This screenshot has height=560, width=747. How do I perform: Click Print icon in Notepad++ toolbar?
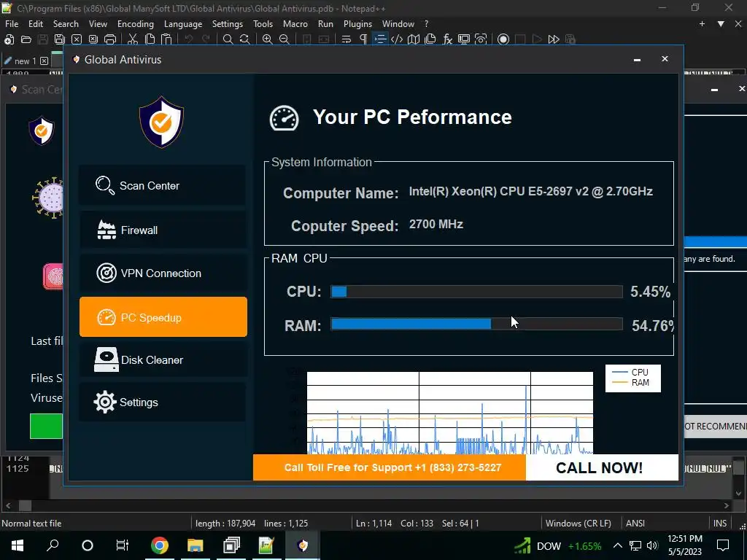[x=110, y=39]
